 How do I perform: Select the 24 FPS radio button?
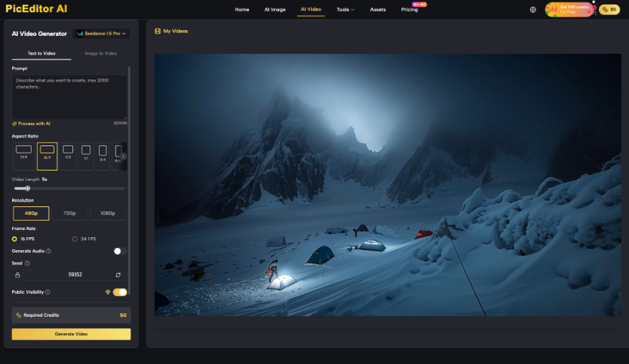coord(75,239)
